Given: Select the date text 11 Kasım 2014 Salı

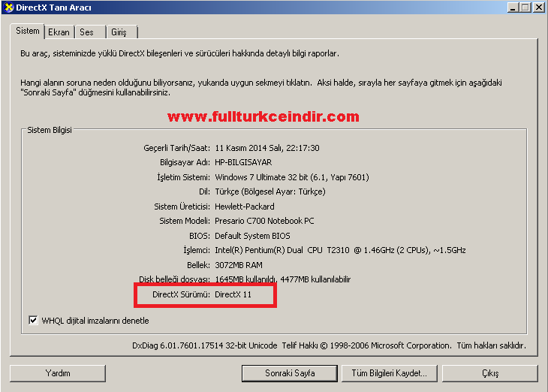Looking at the screenshot, I should [248, 148].
